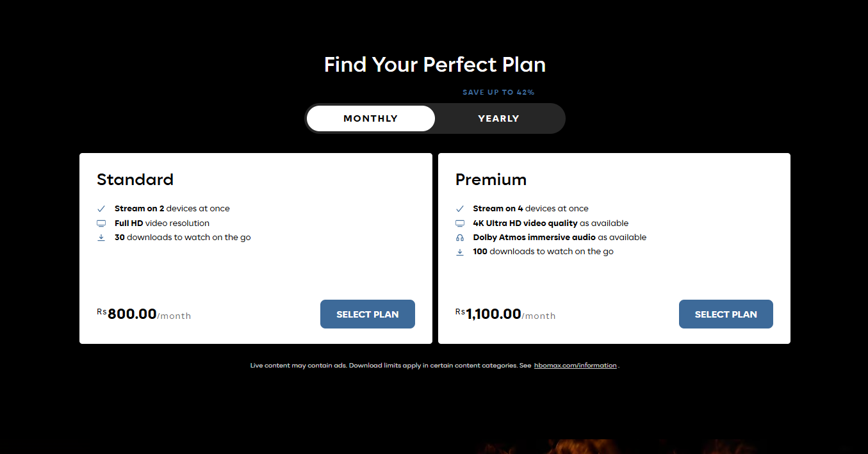Switch billing to Yearly

pyautogui.click(x=498, y=118)
